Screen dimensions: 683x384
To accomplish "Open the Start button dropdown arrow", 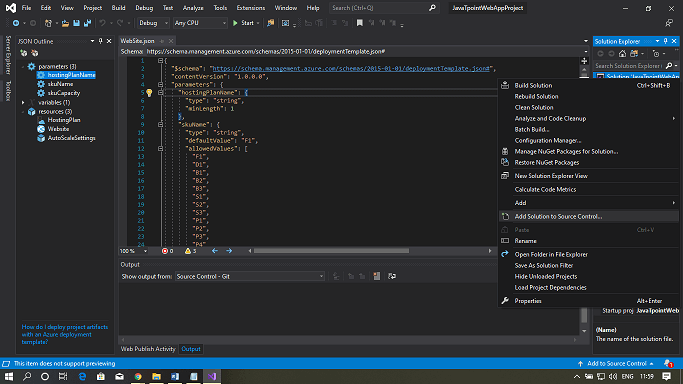I will click(x=258, y=23).
